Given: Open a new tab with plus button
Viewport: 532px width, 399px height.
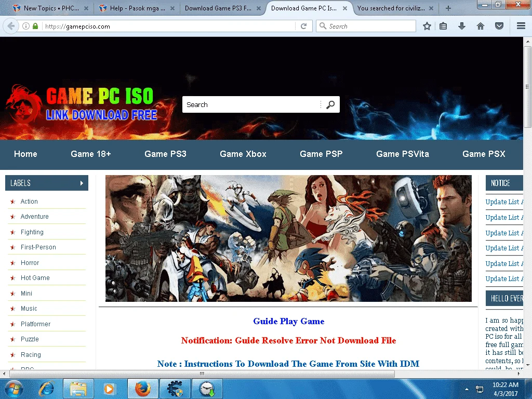Looking at the screenshot, I should pyautogui.click(x=448, y=8).
